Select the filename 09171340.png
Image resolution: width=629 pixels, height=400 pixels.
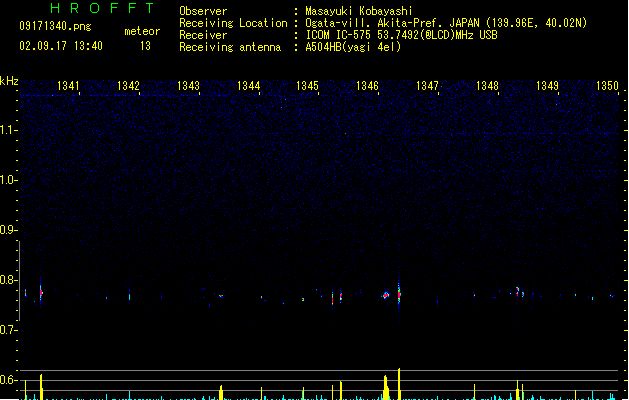coord(55,26)
